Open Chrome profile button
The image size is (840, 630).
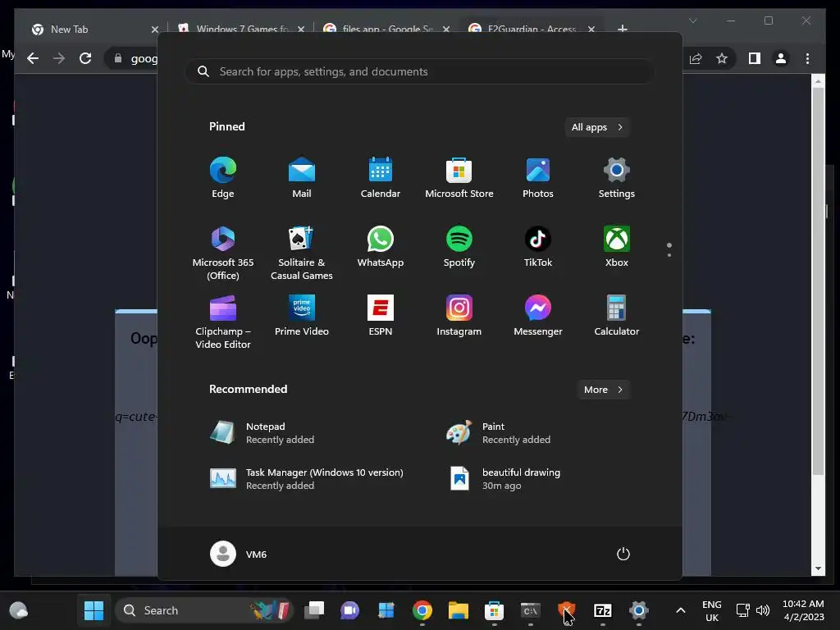point(781,58)
